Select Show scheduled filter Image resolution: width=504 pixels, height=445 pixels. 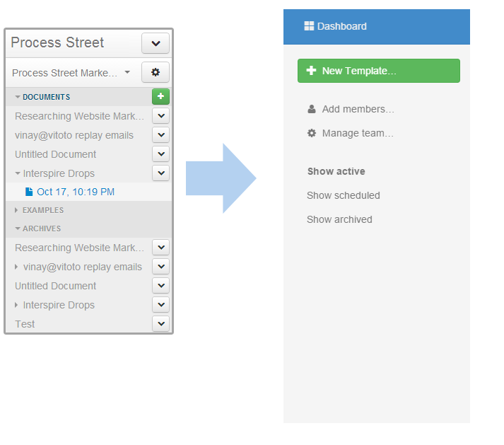point(344,195)
